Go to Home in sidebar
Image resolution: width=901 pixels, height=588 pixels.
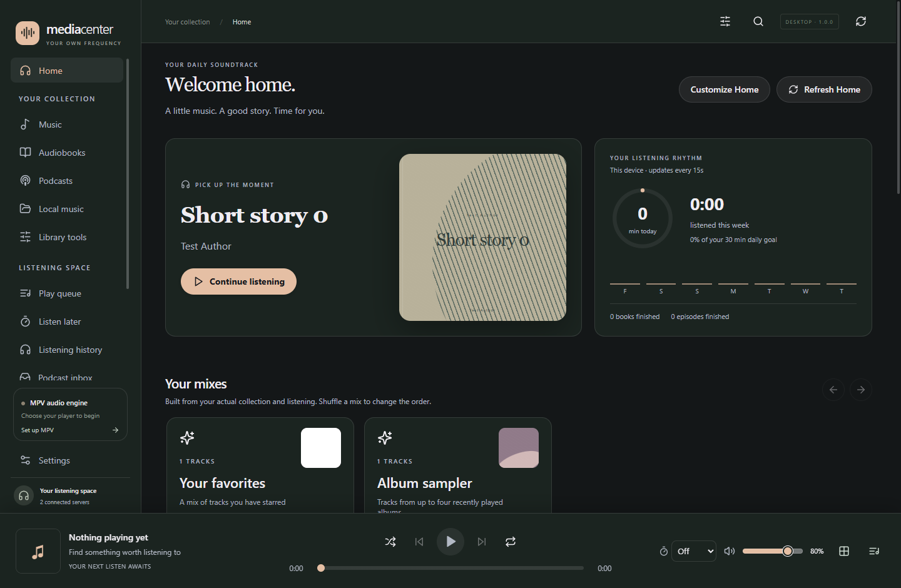[67, 71]
